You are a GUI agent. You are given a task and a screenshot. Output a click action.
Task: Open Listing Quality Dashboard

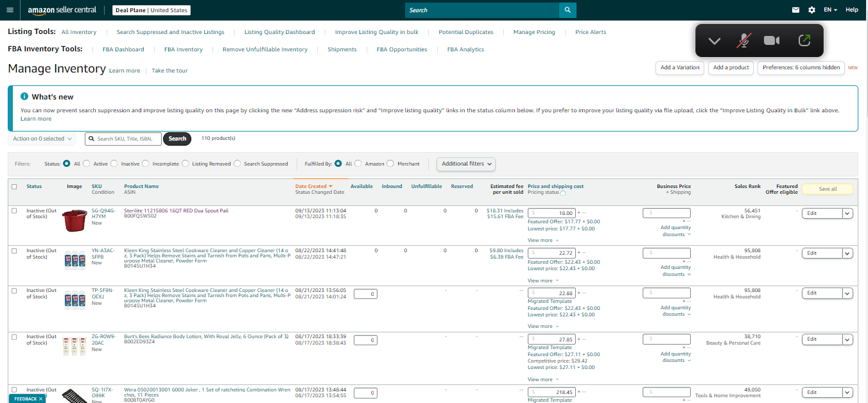pos(279,32)
